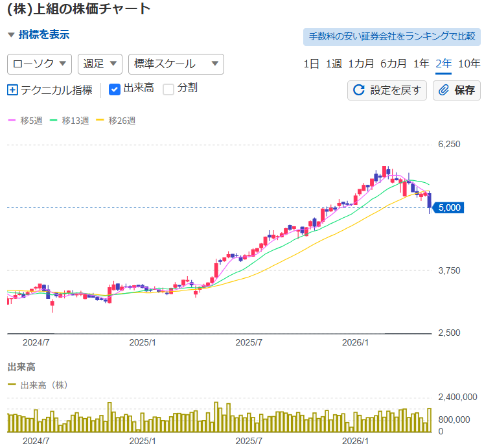Switch to the 1年 period tab
This screenshot has height=448, width=484.
click(x=421, y=64)
